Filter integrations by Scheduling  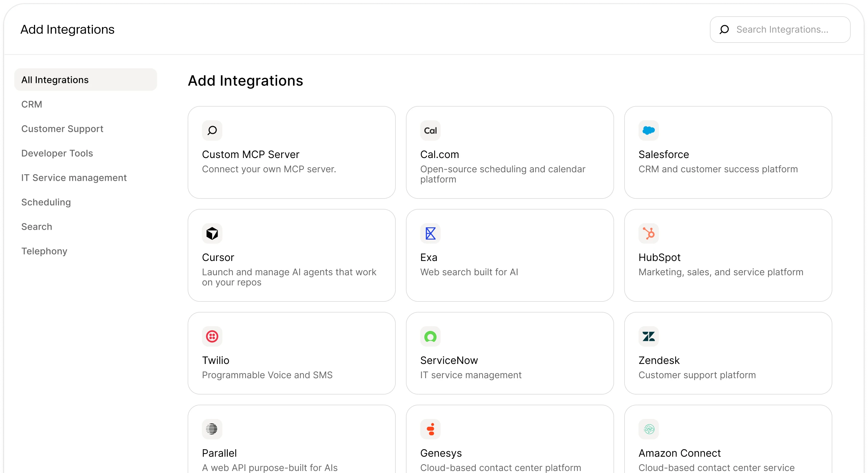pos(46,202)
